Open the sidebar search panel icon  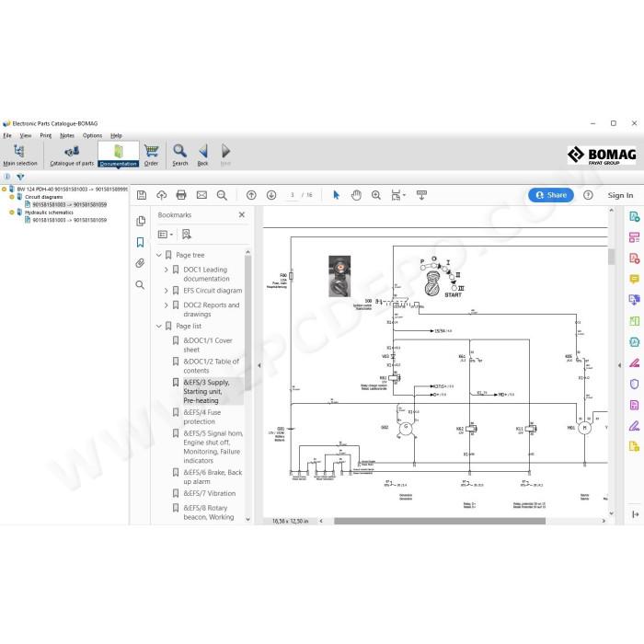coord(140,284)
